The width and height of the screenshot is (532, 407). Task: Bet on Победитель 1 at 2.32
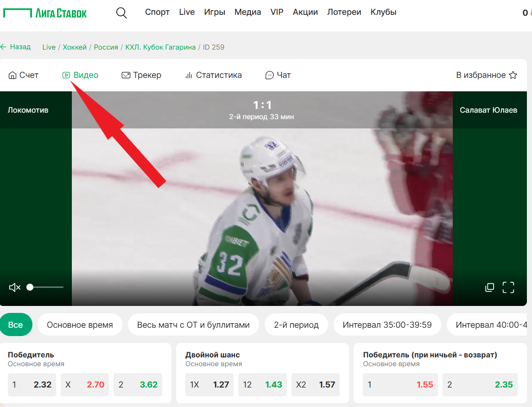coord(32,385)
